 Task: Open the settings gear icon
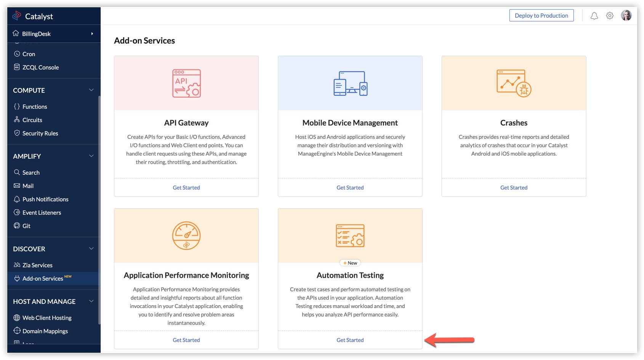(x=610, y=16)
